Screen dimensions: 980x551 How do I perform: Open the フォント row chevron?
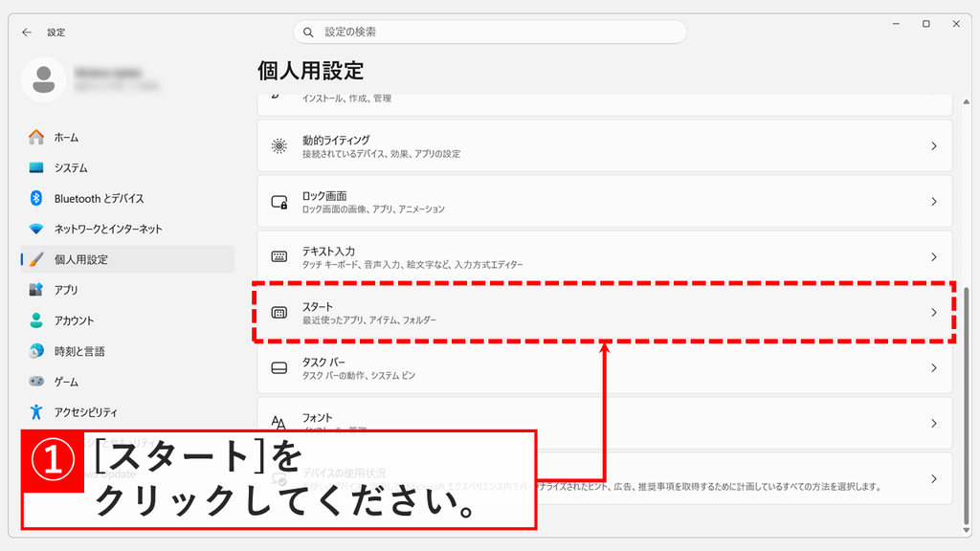coord(934,423)
